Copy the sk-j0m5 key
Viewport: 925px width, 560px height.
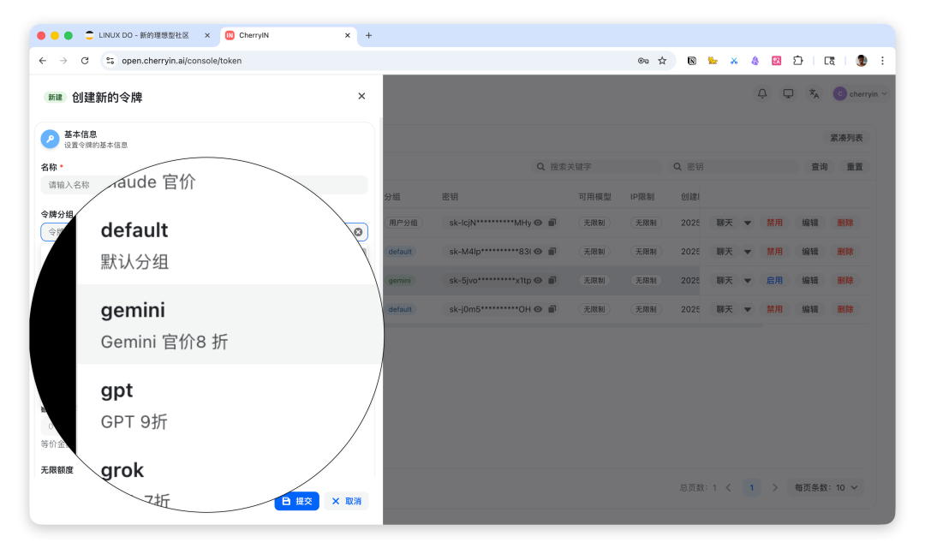point(552,309)
